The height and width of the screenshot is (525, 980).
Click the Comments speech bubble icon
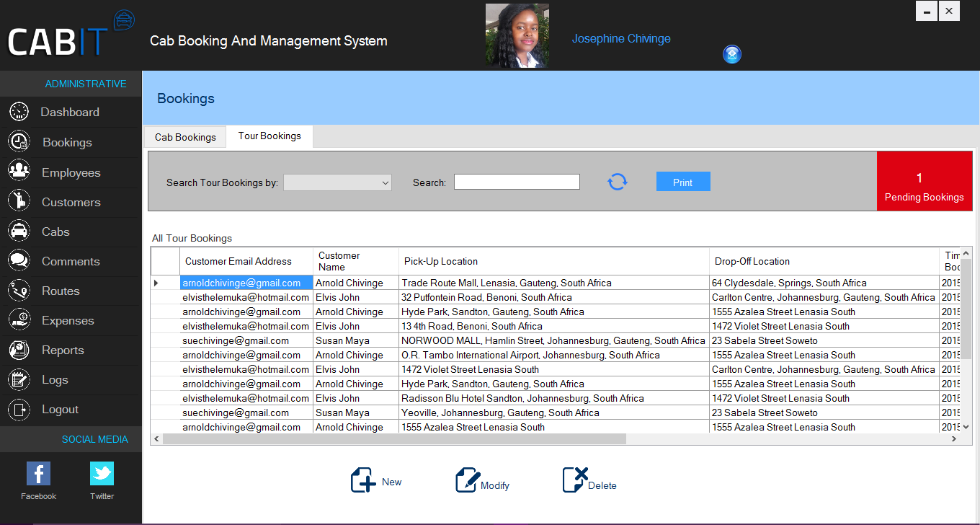[x=19, y=260]
